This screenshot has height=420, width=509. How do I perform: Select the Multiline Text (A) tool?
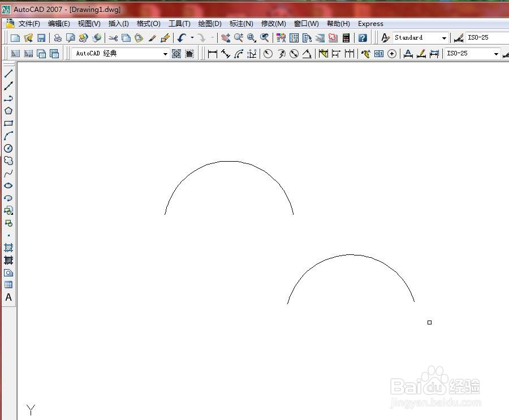coord(8,297)
